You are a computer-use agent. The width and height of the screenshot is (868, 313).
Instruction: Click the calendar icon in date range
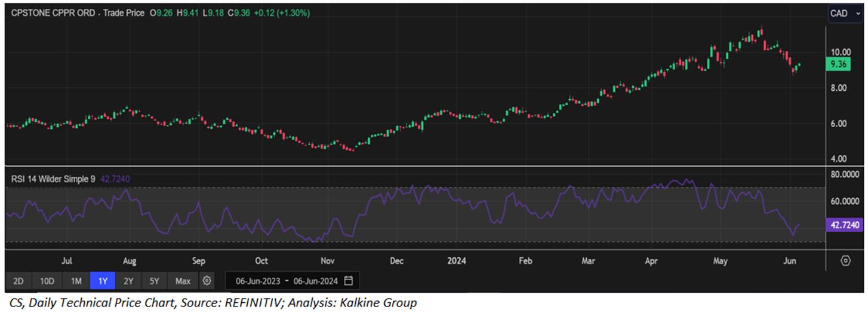pyautogui.click(x=349, y=280)
